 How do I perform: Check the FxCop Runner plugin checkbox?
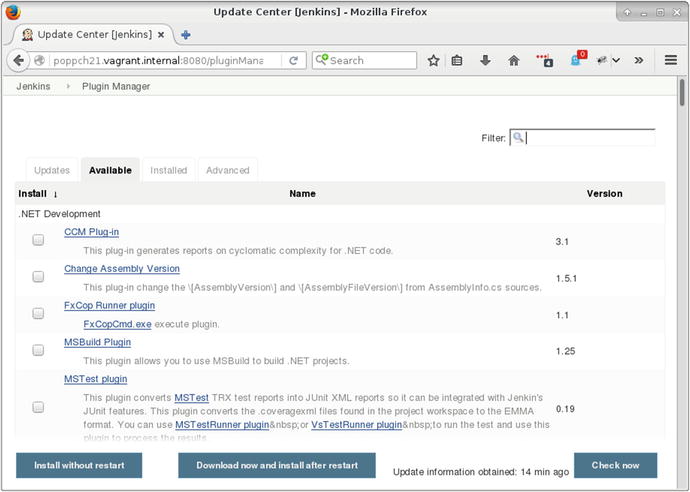tap(38, 313)
